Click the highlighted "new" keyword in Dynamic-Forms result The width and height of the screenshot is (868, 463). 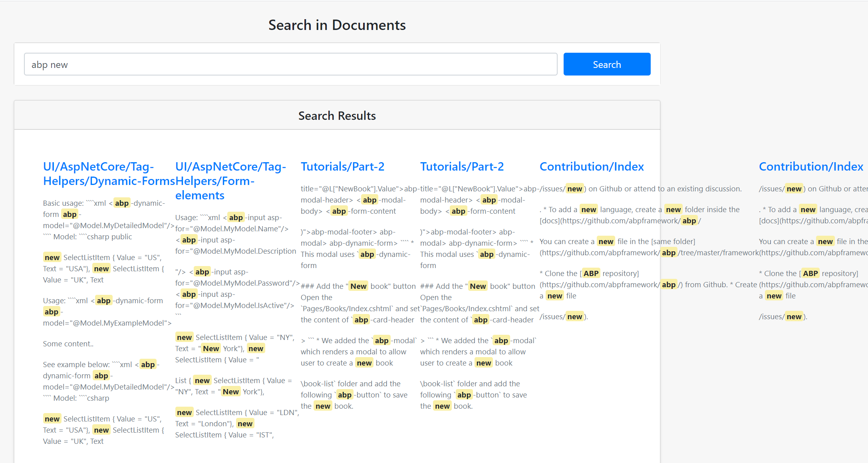tap(52, 257)
